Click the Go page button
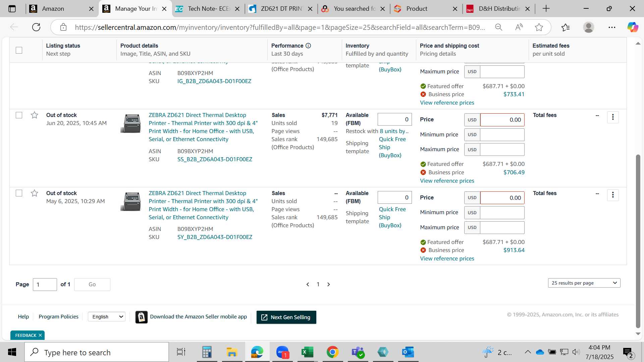The image size is (644, 362). tap(92, 285)
